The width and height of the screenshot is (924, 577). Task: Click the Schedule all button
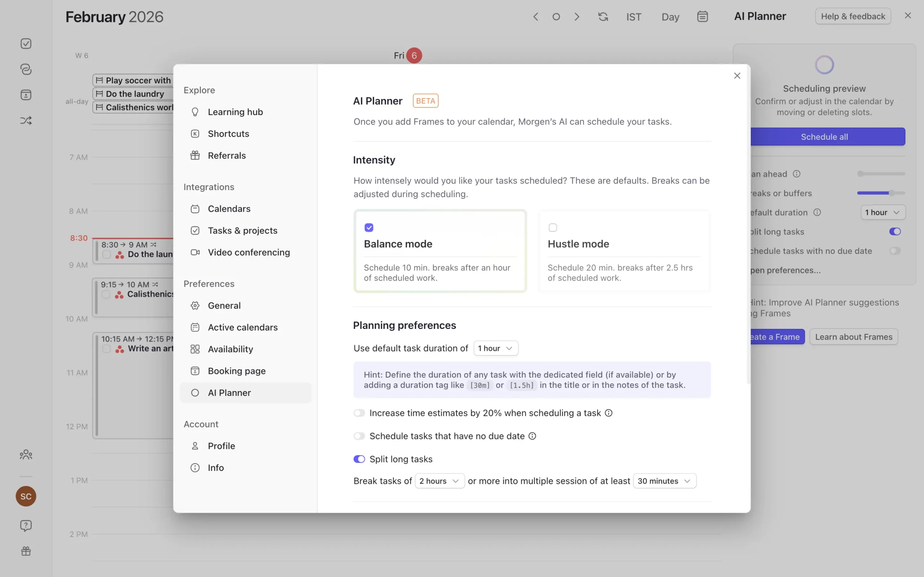(x=824, y=137)
